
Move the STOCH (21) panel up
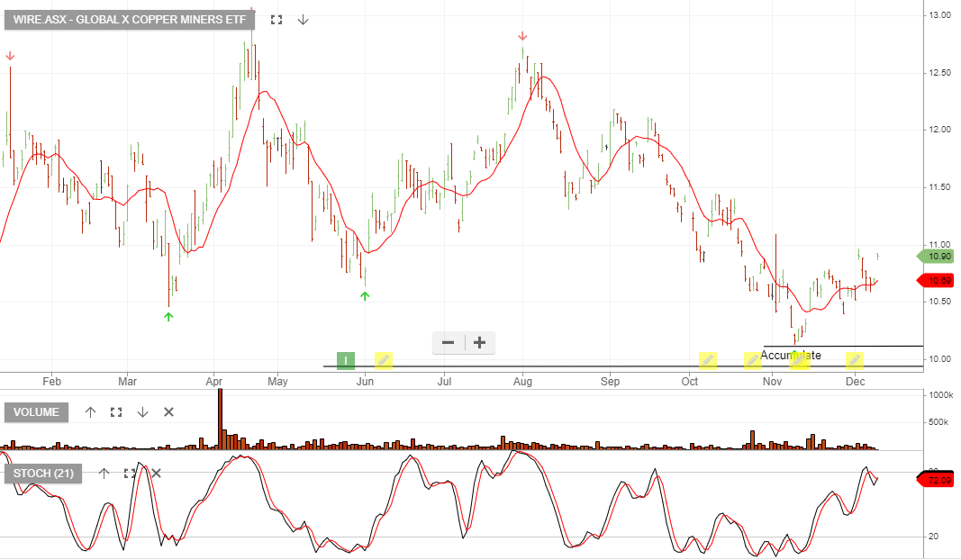104,472
